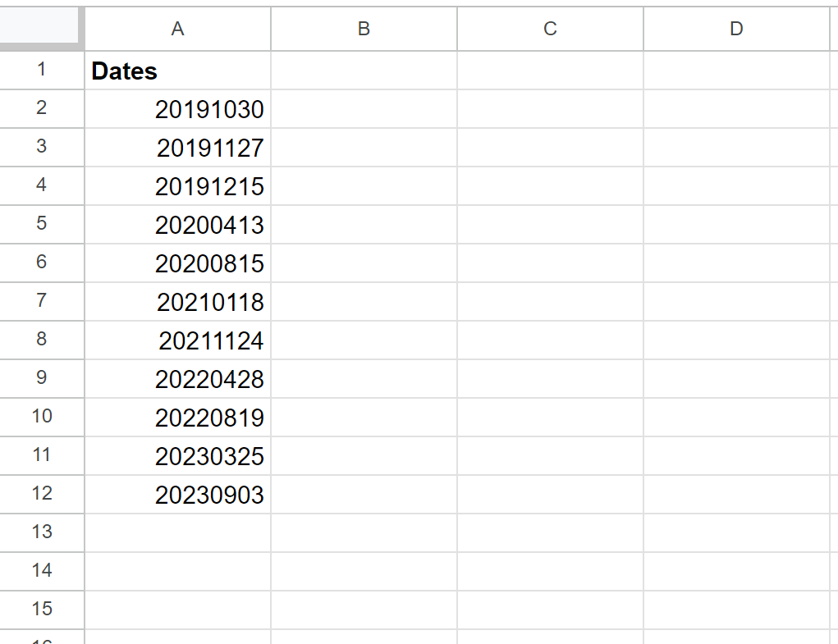Select row 1 header

41,71
